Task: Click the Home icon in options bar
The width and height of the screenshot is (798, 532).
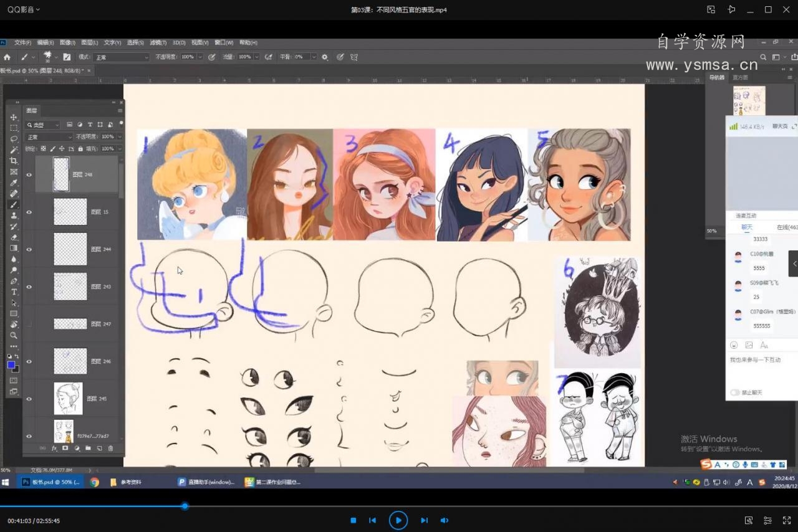Action: pyautogui.click(x=7, y=57)
